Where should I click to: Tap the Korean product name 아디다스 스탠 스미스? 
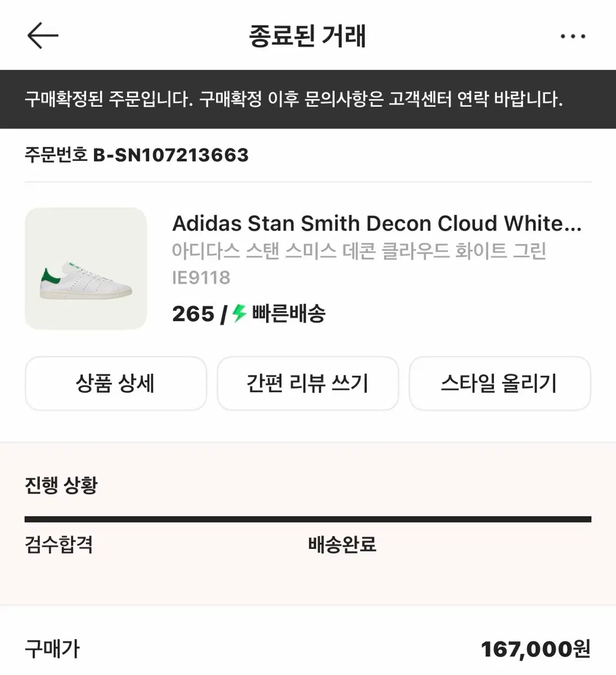359,251
